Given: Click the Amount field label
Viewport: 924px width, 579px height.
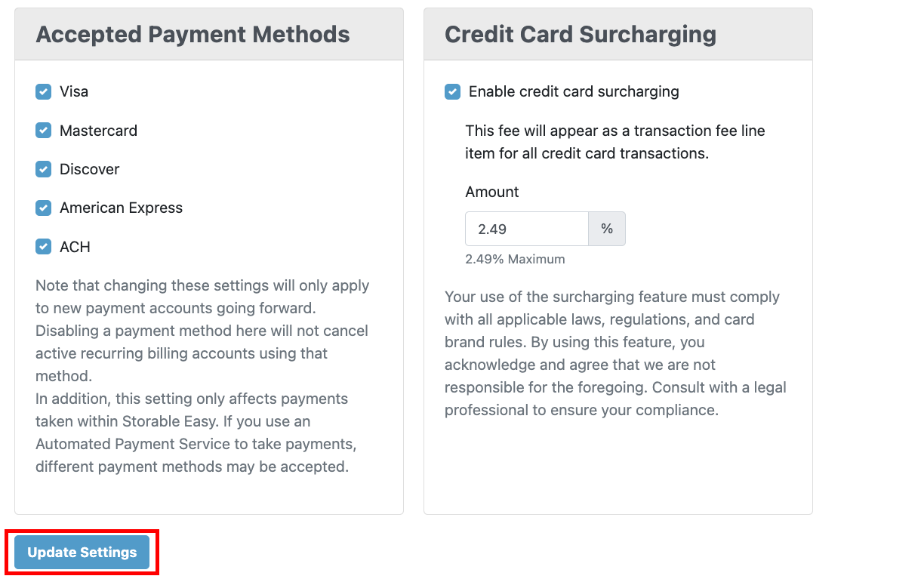Looking at the screenshot, I should pyautogui.click(x=492, y=192).
